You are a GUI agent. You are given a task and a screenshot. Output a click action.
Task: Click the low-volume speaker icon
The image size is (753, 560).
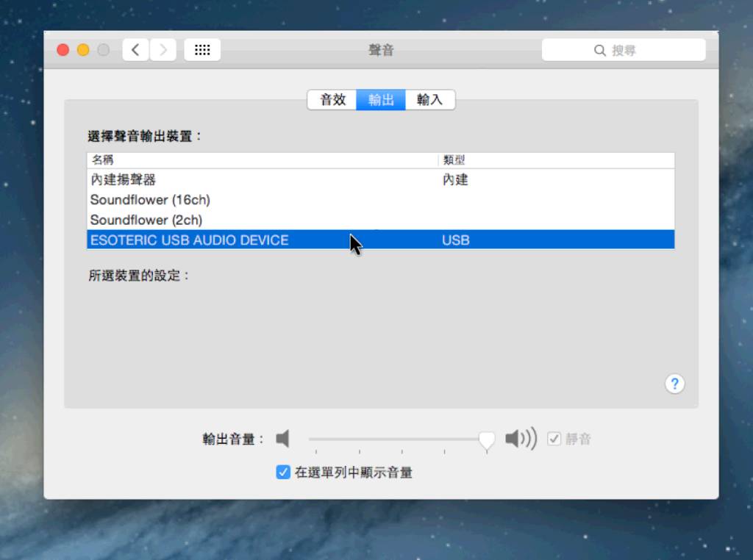282,438
